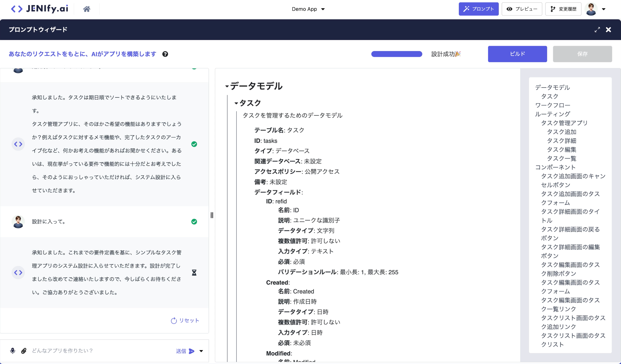Click the microphone icon in chat input

[13, 351]
